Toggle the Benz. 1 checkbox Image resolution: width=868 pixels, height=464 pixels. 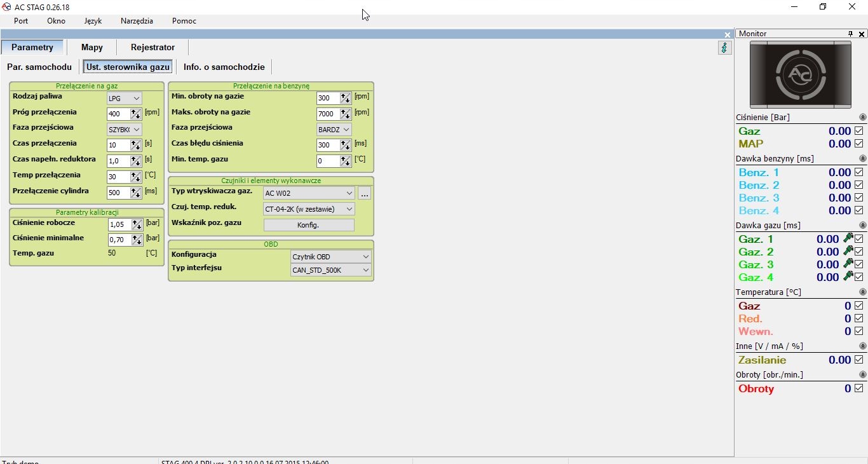point(859,172)
